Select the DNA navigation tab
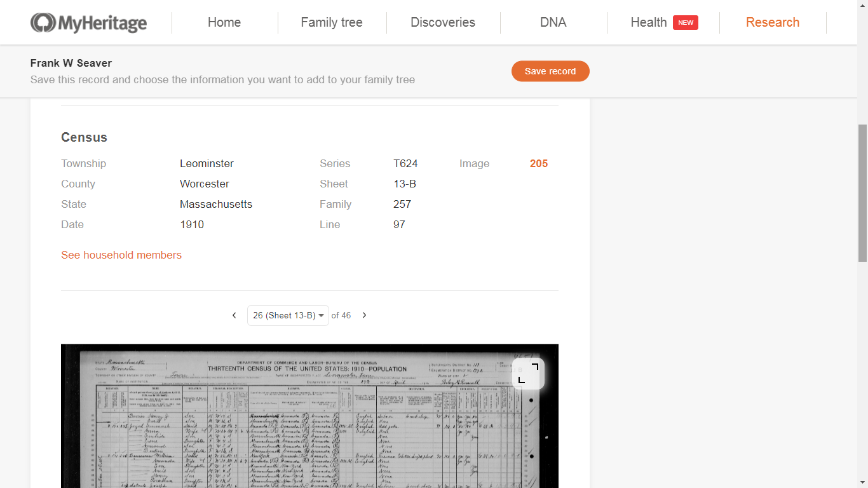The height and width of the screenshot is (488, 868). tap(553, 22)
